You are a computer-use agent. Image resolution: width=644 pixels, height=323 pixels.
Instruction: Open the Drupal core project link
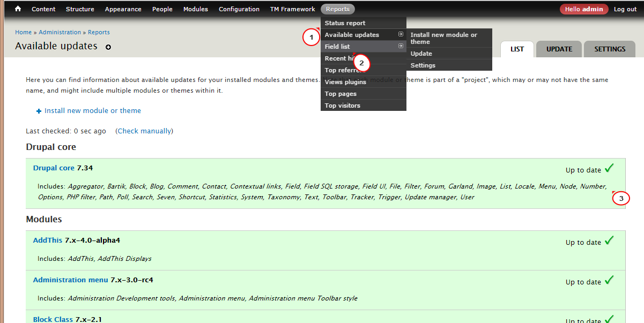tap(54, 168)
